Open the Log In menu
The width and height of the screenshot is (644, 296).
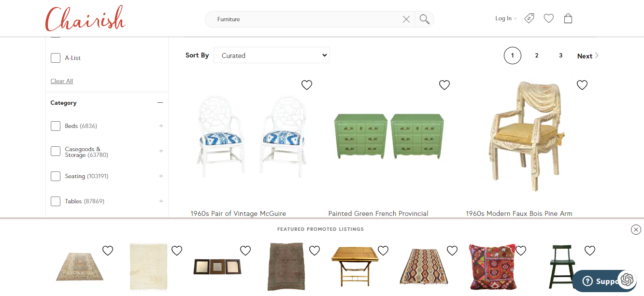[x=506, y=18]
